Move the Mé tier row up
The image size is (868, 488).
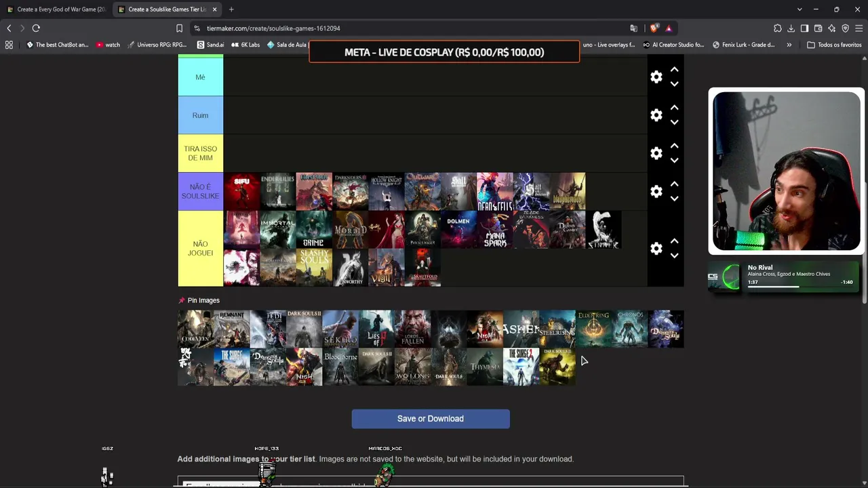click(x=674, y=70)
